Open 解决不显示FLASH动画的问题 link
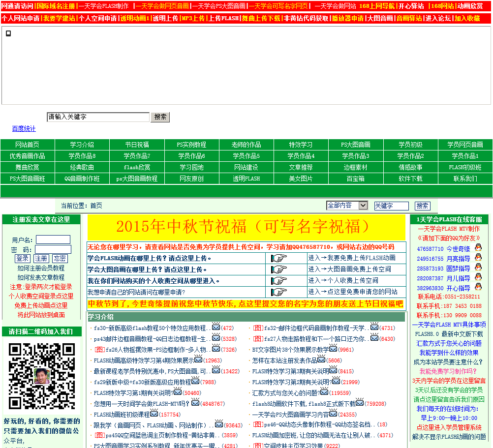 point(449,437)
